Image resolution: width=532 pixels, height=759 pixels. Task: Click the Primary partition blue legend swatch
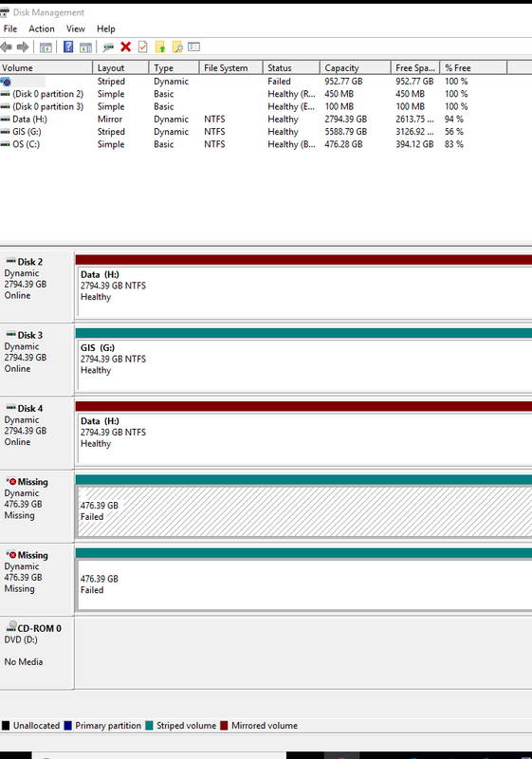(x=67, y=726)
